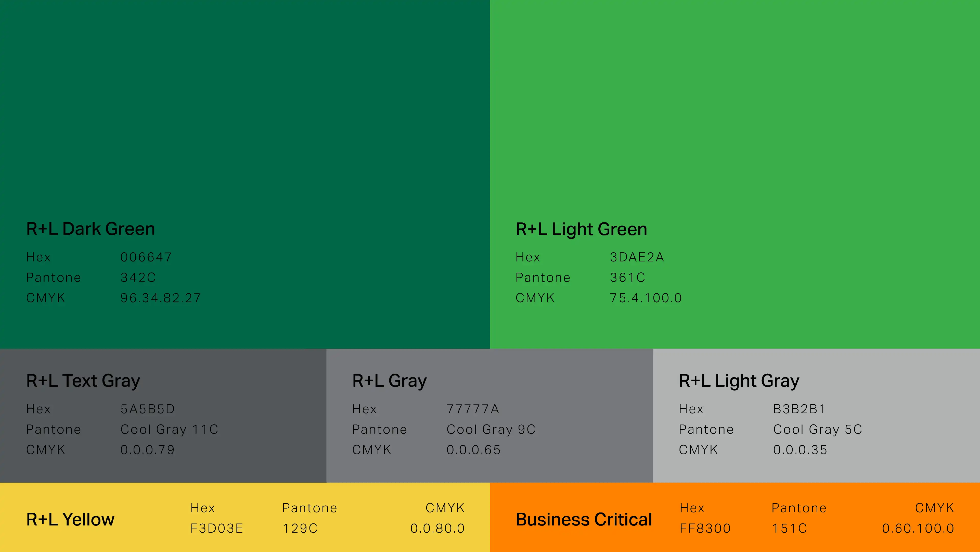
Task: Select Pantone 342C text
Action: pyautogui.click(x=138, y=278)
